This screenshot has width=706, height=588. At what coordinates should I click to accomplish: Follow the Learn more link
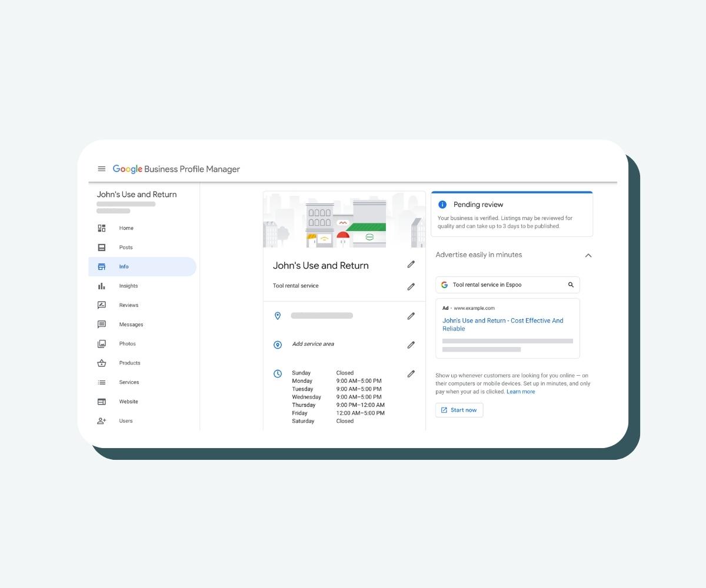pos(521,392)
